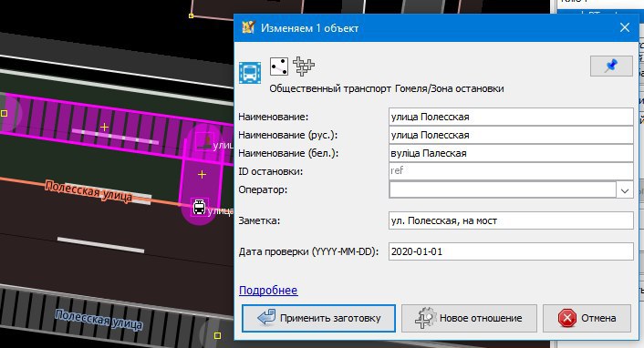Click the 'ID остановки' ref field
Image resolution: width=644 pixels, height=348 pixels.
pos(511,170)
